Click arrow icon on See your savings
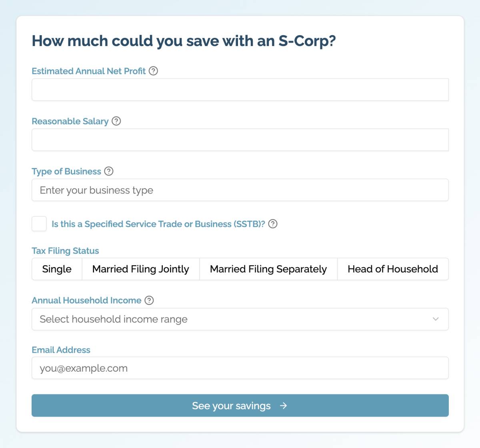The image size is (480, 448). [284, 406]
